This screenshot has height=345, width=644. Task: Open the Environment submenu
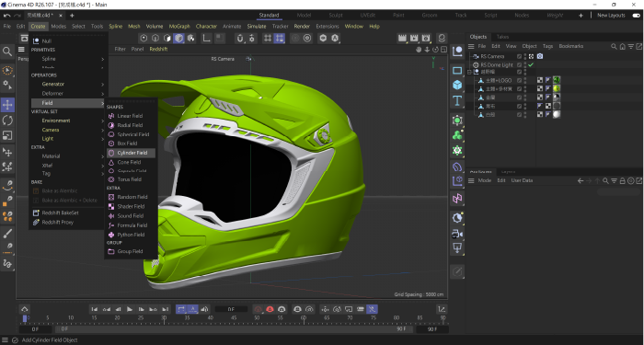click(67, 121)
